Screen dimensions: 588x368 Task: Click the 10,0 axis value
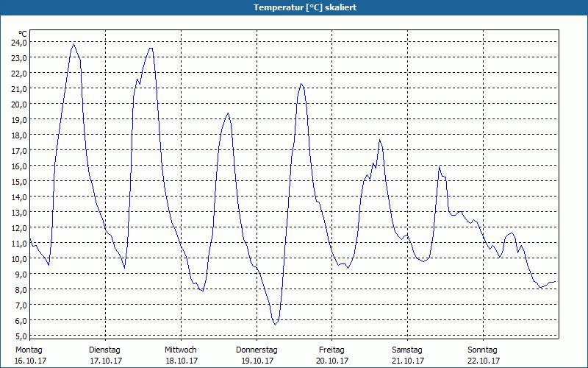(19, 259)
